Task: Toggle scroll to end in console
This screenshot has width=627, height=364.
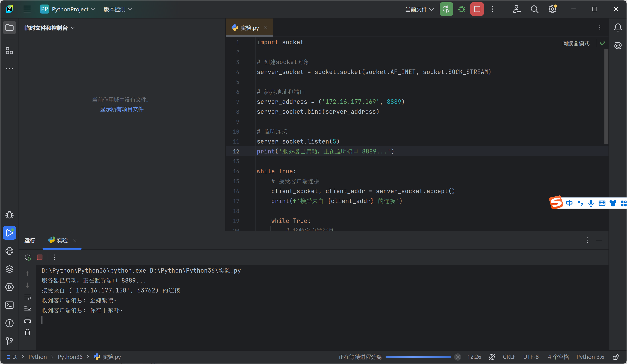Action: (27, 309)
